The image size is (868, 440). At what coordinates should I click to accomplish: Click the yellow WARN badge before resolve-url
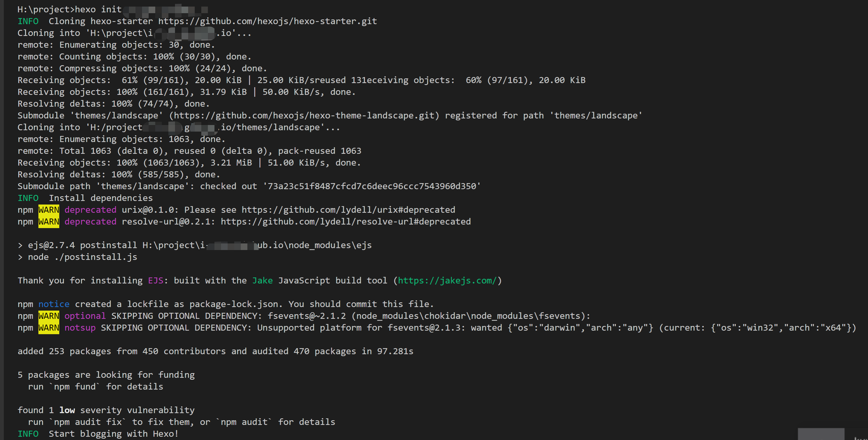49,222
